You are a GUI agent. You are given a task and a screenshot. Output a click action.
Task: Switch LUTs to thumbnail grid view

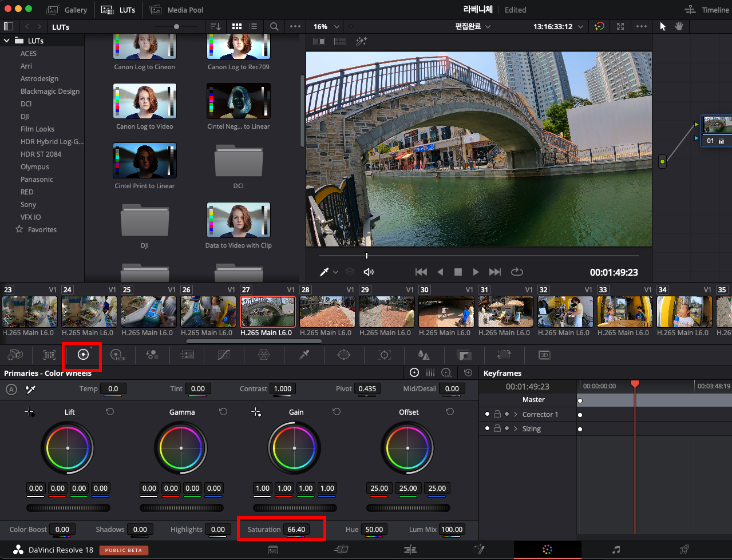coord(237,26)
